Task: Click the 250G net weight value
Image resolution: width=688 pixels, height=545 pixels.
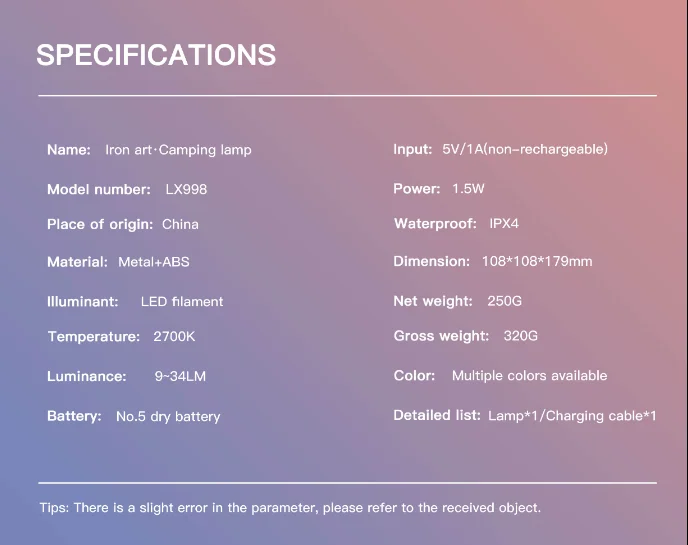Action: coord(504,301)
